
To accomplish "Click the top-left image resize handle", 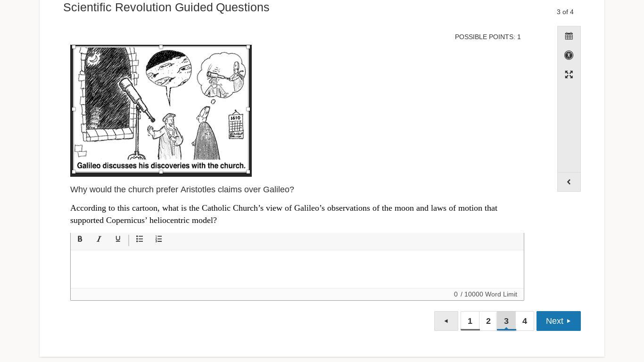I will [74, 47].
